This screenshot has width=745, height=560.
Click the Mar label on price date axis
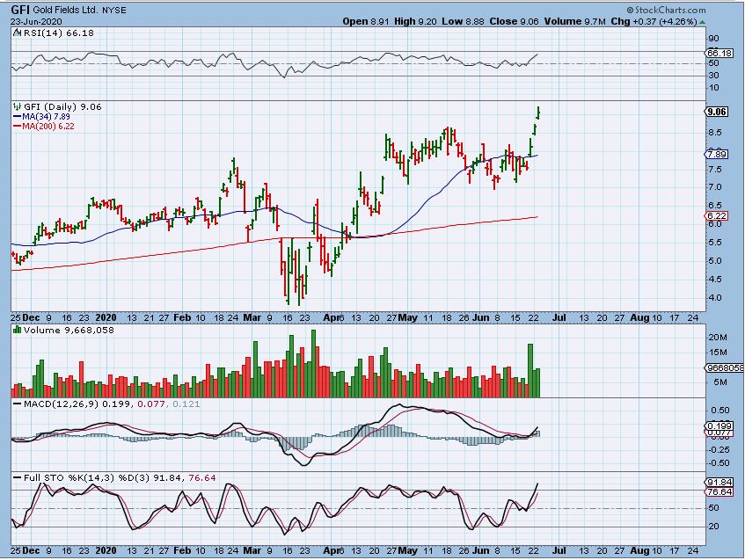(252, 317)
